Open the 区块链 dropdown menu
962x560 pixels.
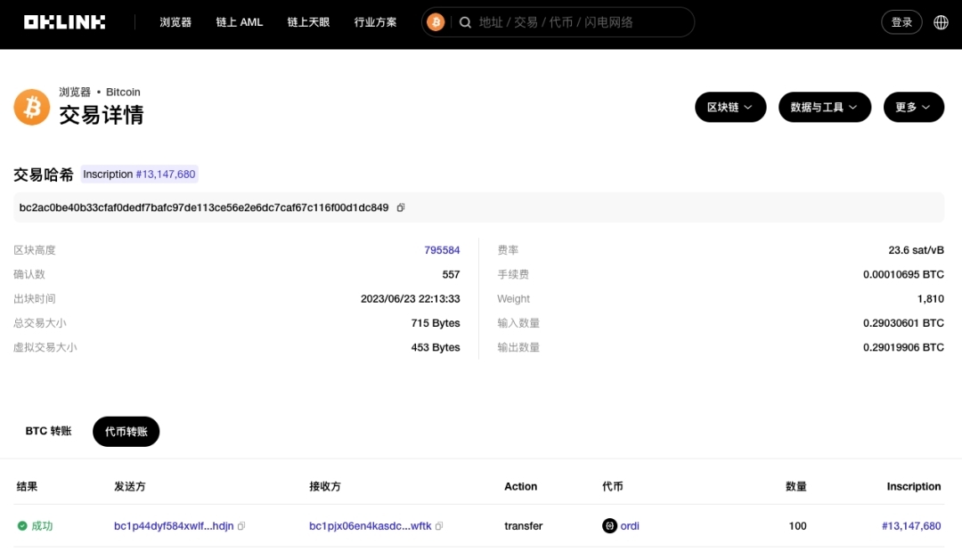click(x=730, y=107)
